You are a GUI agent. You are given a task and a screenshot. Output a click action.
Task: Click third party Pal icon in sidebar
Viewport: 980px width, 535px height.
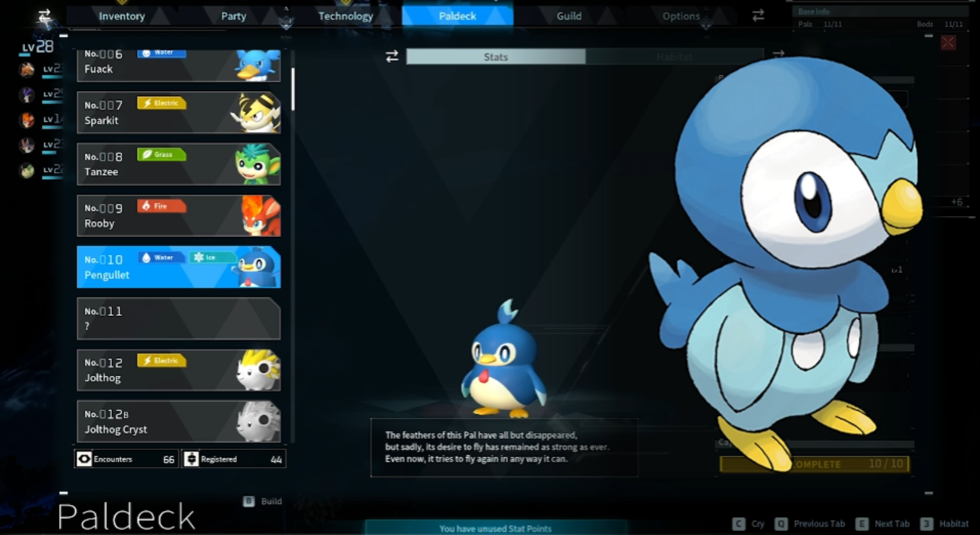click(x=26, y=119)
